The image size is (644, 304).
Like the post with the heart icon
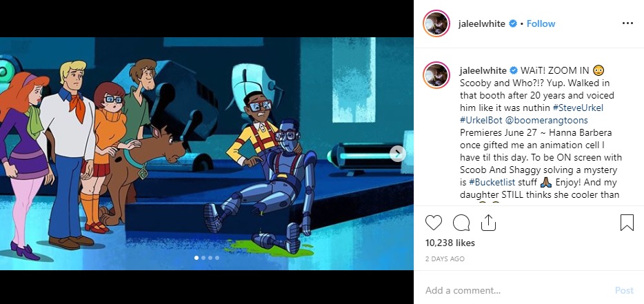click(433, 223)
